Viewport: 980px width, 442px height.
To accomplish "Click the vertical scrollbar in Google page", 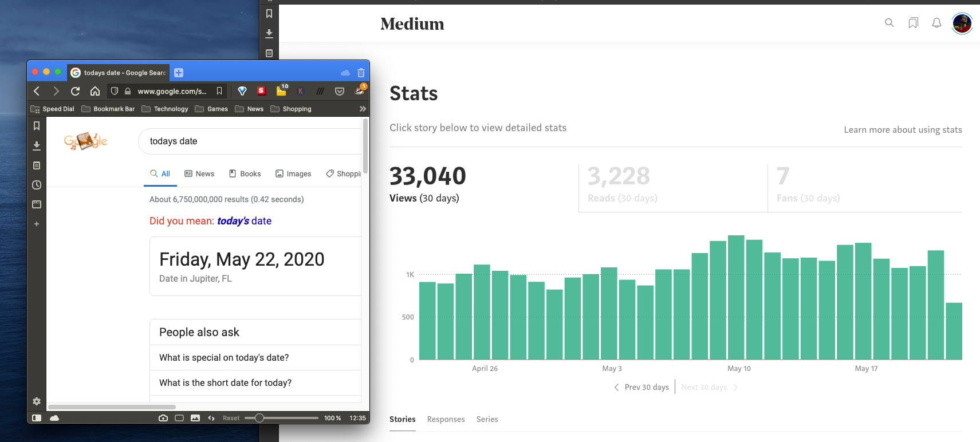I will 365,147.
